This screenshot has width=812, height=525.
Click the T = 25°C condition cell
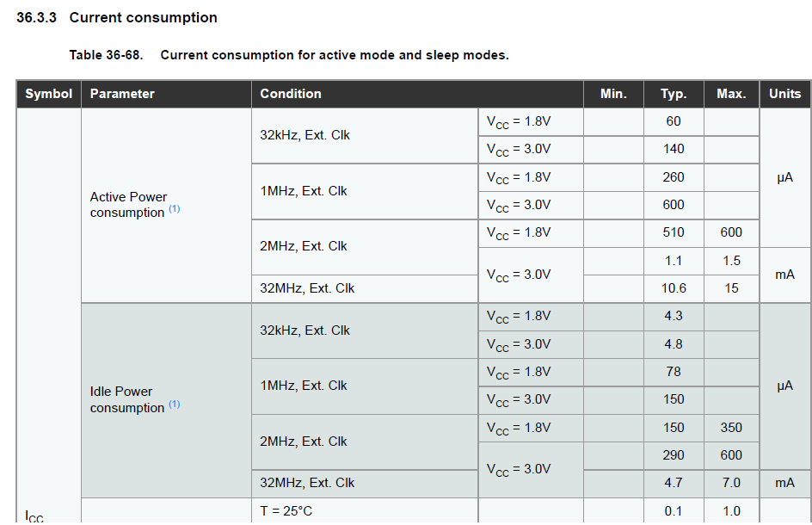(365, 511)
